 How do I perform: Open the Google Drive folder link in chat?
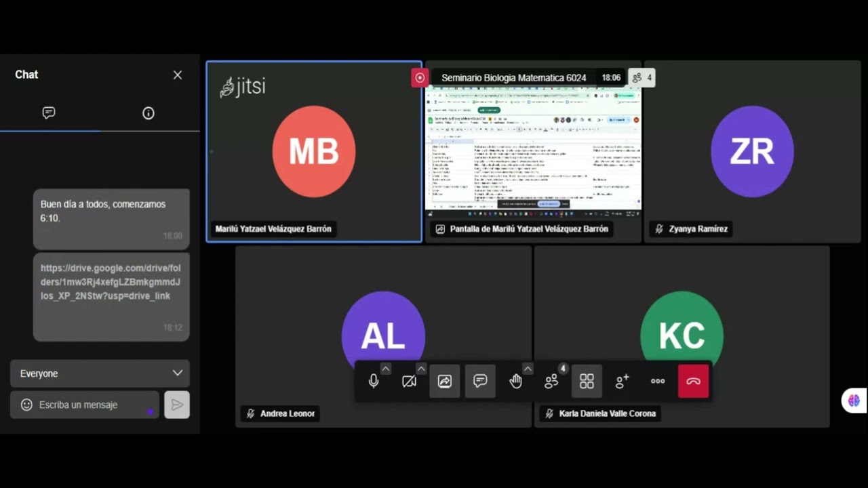coord(111,282)
